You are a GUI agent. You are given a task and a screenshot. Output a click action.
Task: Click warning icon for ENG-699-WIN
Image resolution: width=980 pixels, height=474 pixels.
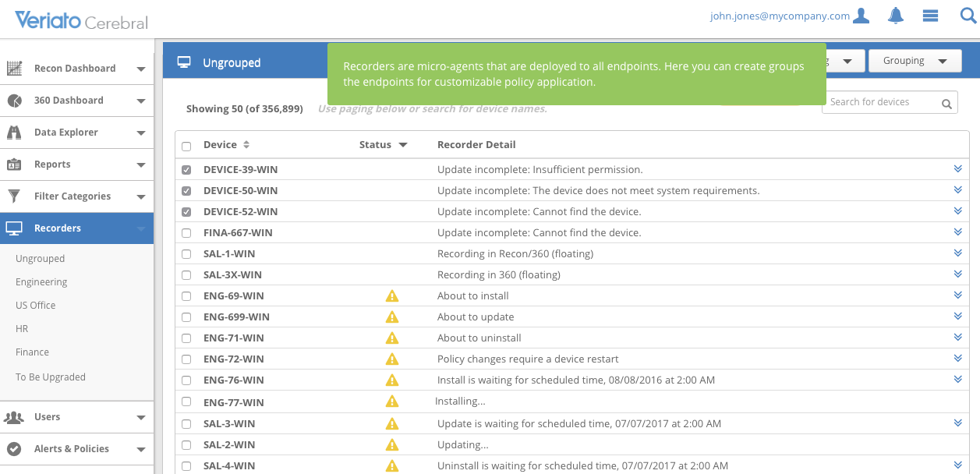392,317
